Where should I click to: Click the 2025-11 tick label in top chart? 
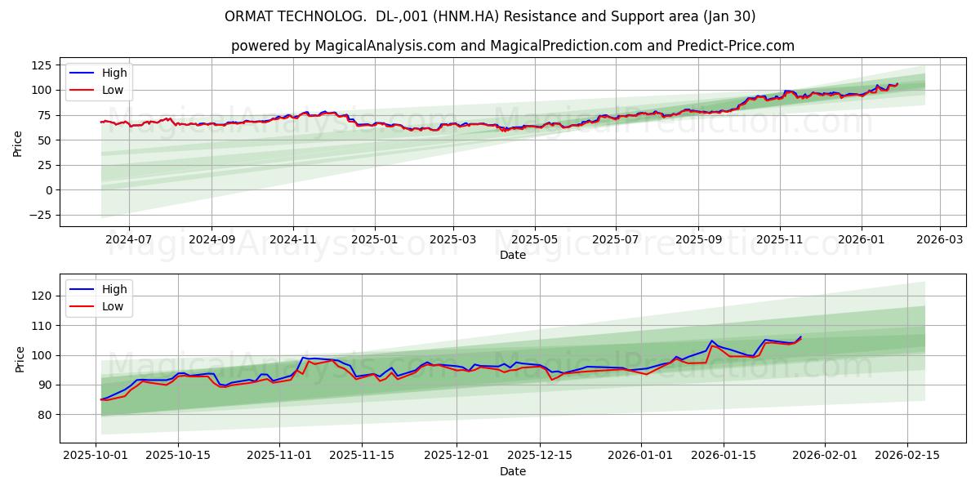780,239
